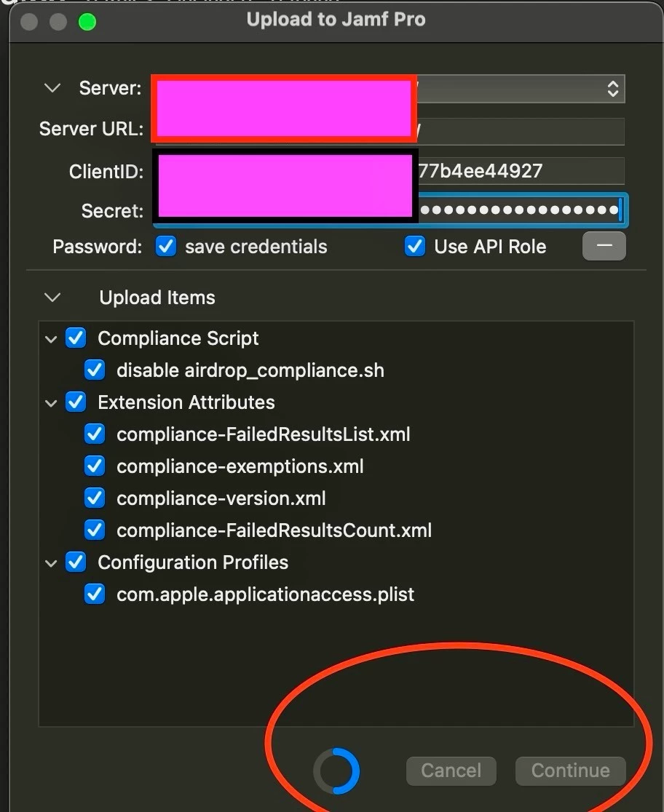
Task: Select the compliance-FailedResultsCount.xml row text
Action: click(x=274, y=531)
